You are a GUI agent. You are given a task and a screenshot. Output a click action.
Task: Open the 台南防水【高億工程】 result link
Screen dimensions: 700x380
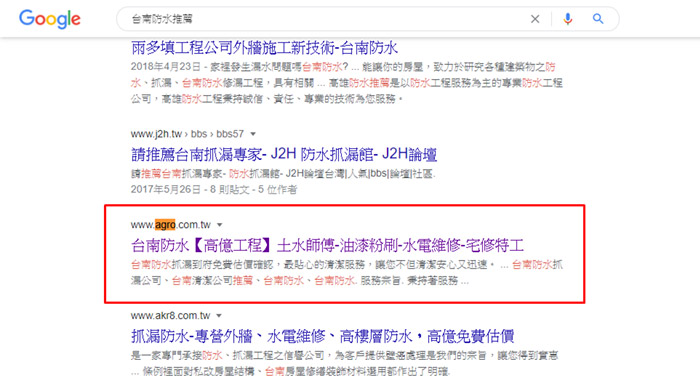(327, 245)
